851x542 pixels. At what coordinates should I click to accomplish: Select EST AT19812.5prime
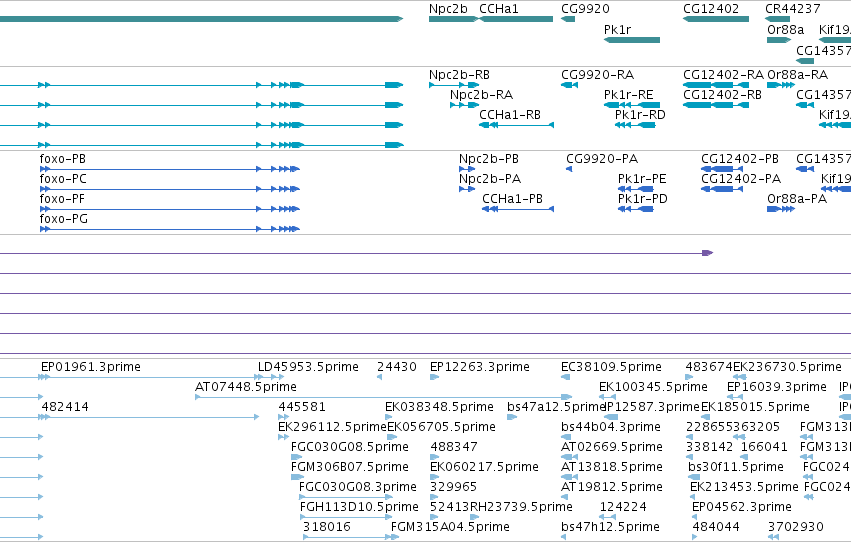[612, 488]
